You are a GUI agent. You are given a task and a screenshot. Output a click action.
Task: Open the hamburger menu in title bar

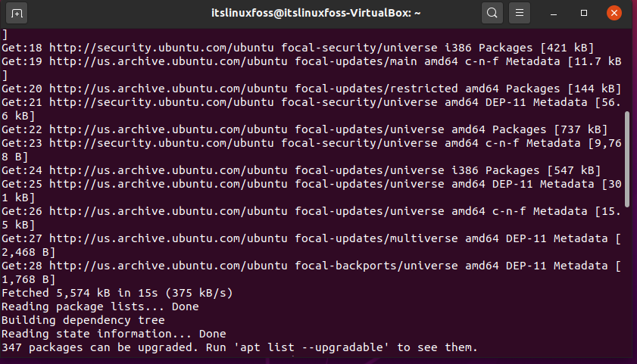coord(519,13)
